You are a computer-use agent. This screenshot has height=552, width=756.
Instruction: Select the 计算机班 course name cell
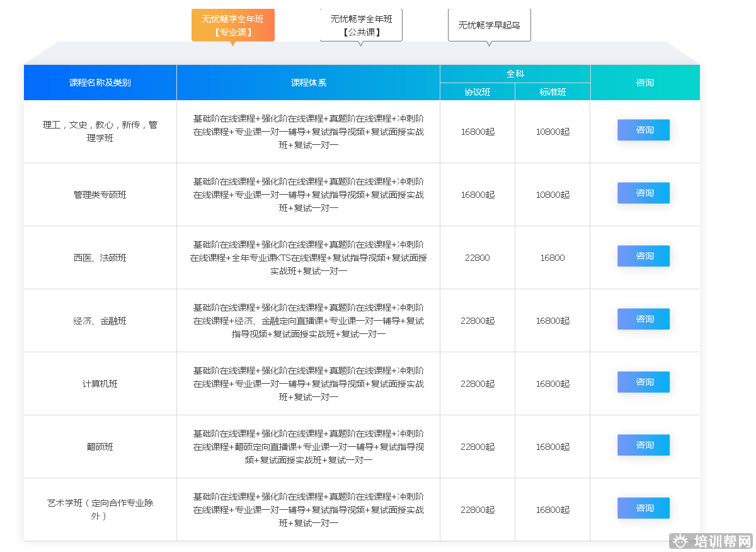tap(100, 384)
